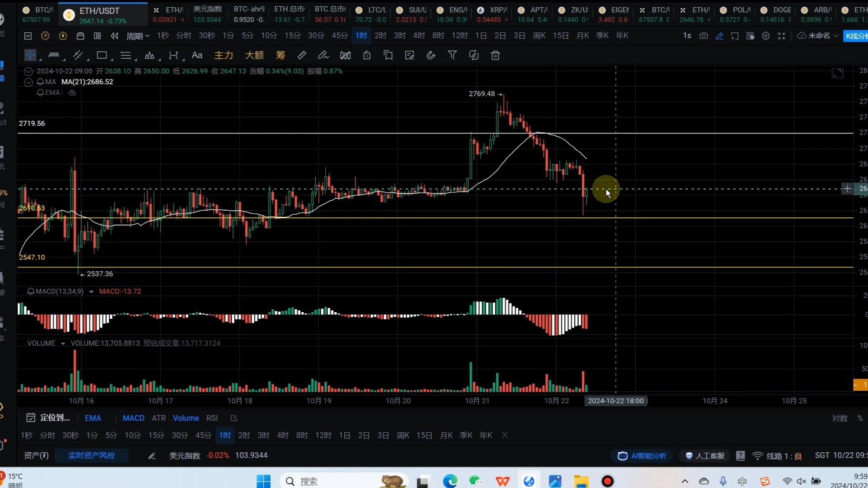868x488 pixels.
Task: Click the lock drawings icon
Action: pyautogui.click(x=367, y=55)
